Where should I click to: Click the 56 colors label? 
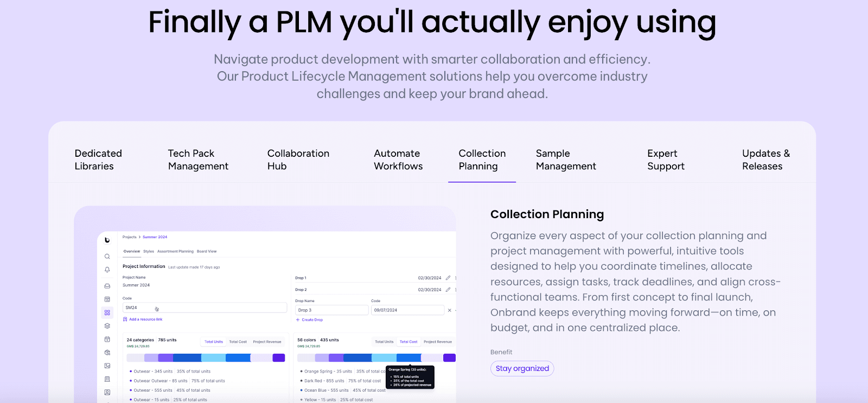coord(307,340)
